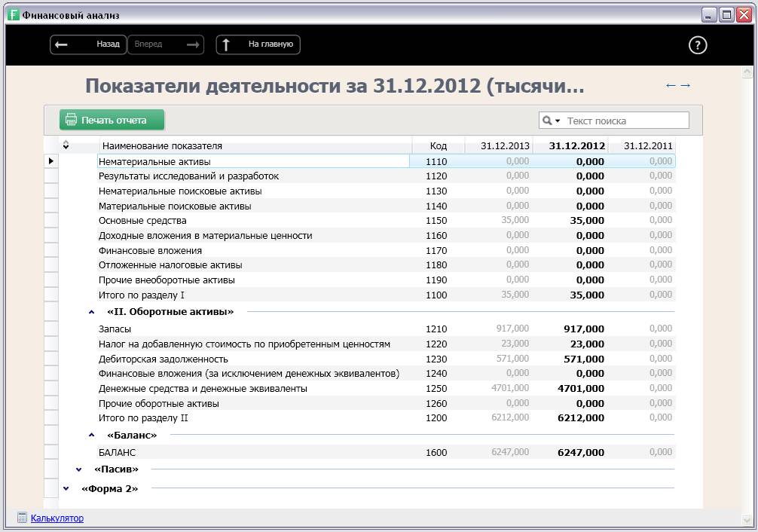This screenshot has width=758, height=532.
Task: Select the Основные средства row
Action: (x=142, y=221)
